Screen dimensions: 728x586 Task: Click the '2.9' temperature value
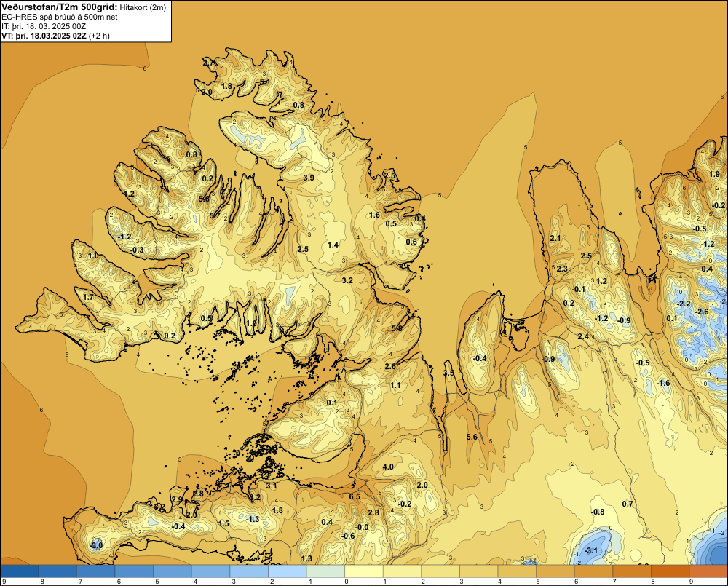coord(177,499)
